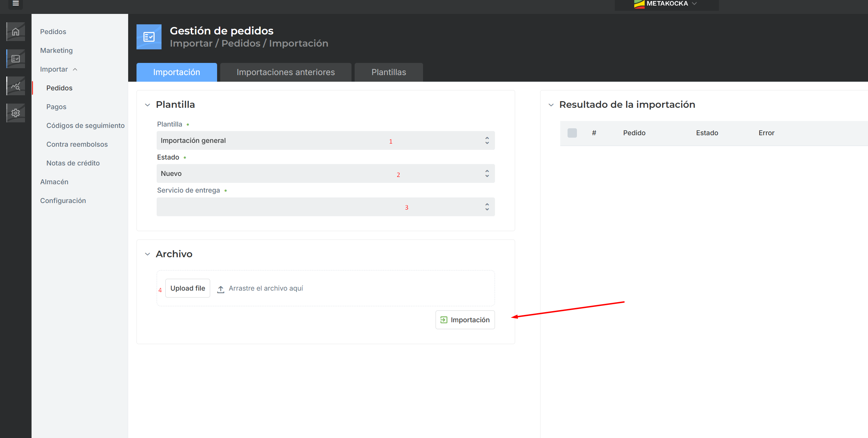Image resolution: width=868 pixels, height=438 pixels.
Task: Collapse the Importar menu in sidebar
Action: [75, 70]
